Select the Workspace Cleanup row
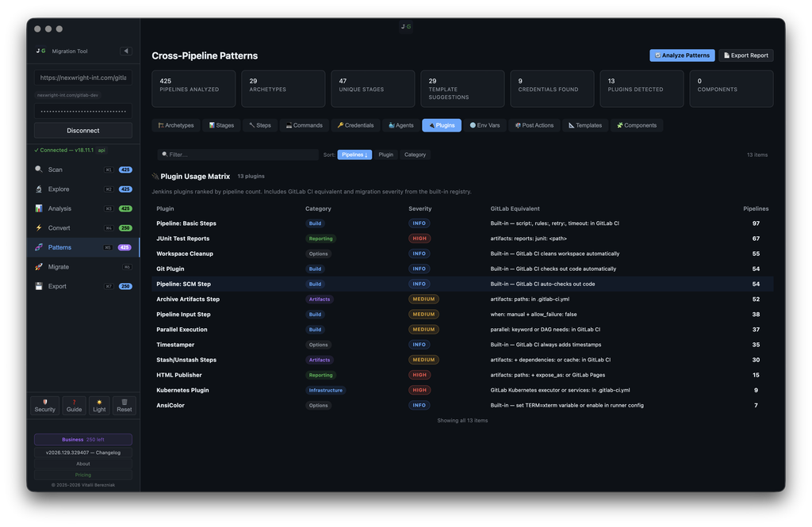Viewport: 812px width, 527px height. click(x=462, y=254)
